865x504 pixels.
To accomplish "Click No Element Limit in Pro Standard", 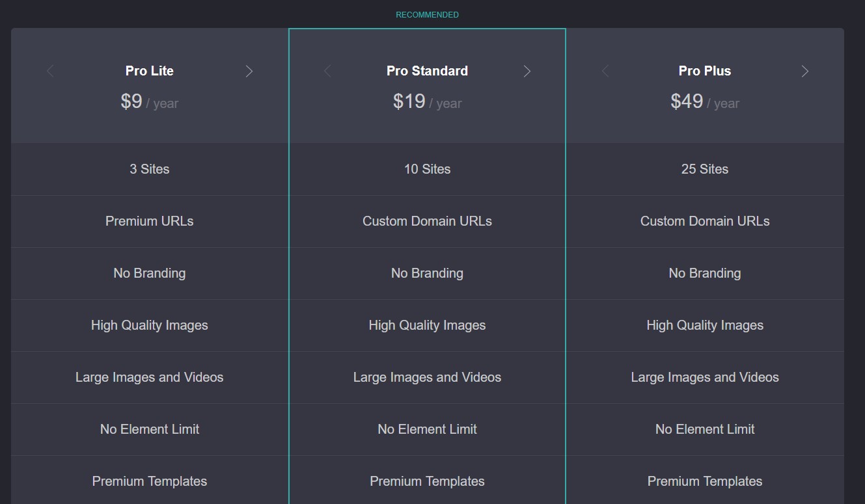I will point(427,429).
